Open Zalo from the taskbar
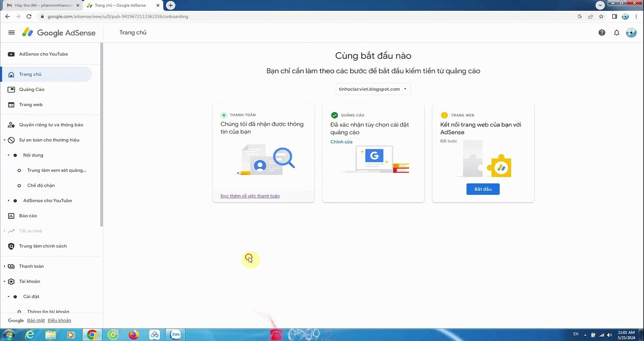The width and height of the screenshot is (644, 341). click(176, 335)
